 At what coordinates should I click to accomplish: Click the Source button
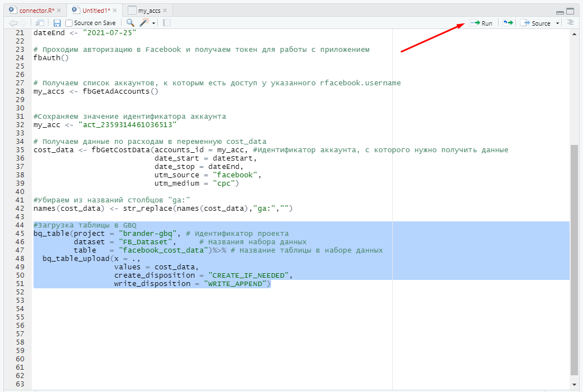tap(536, 23)
